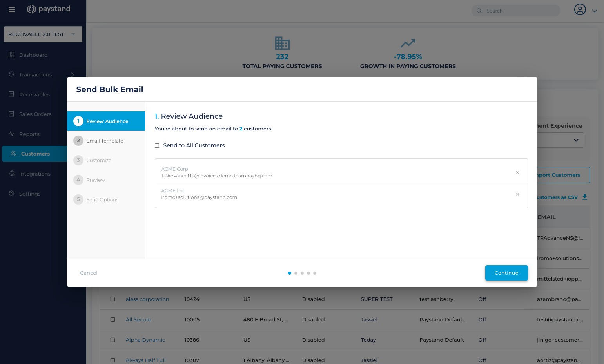This screenshot has width=604, height=364.
Task: Click the Customers sidebar icon
Action: [13, 154]
